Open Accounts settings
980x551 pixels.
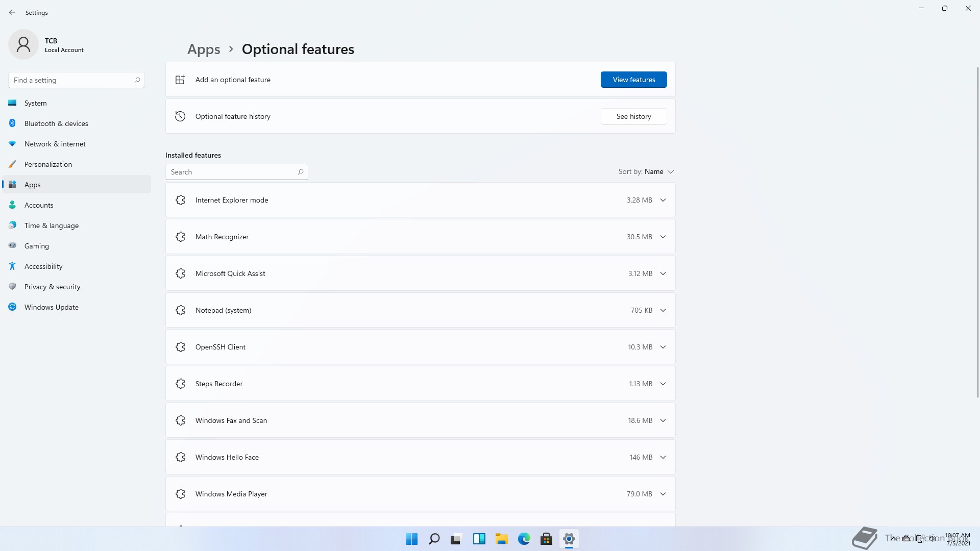pos(77,205)
